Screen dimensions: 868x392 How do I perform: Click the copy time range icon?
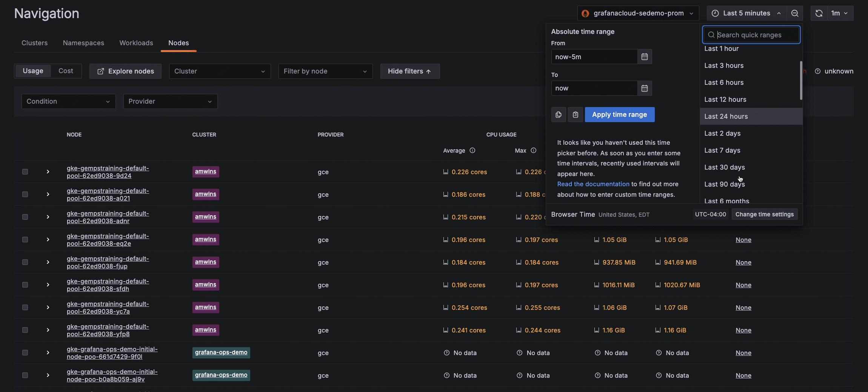[559, 115]
